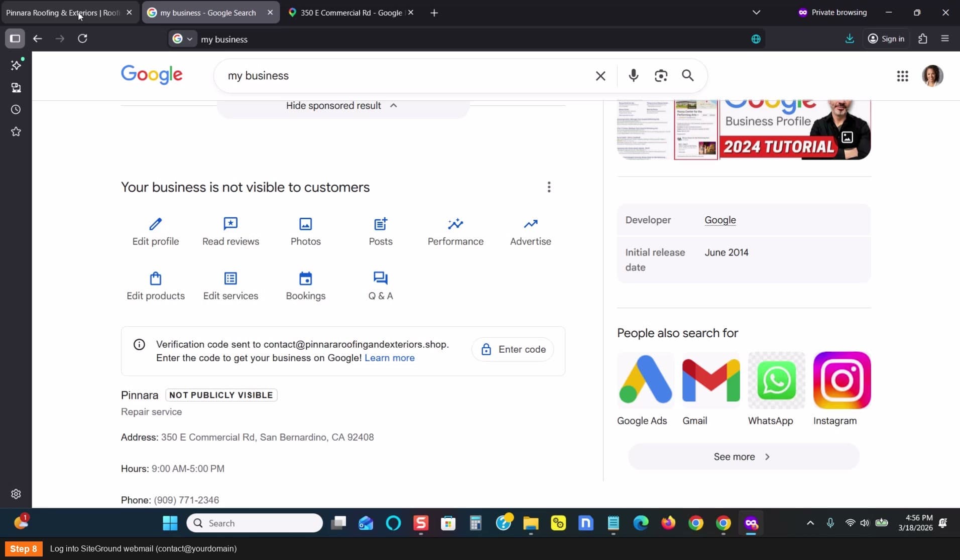The image size is (960, 560).
Task: Go to Google home via logo
Action: [152, 75]
